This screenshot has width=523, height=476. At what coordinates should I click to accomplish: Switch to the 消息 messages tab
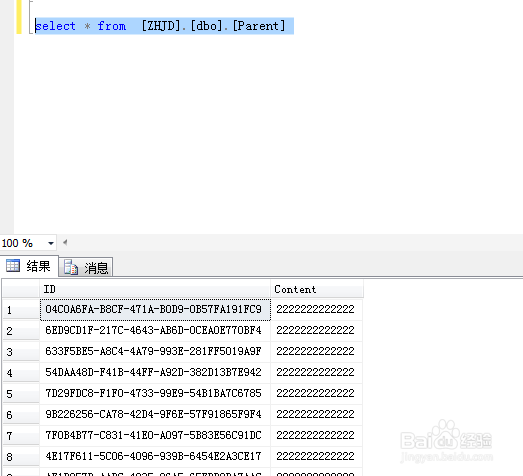pos(86,268)
